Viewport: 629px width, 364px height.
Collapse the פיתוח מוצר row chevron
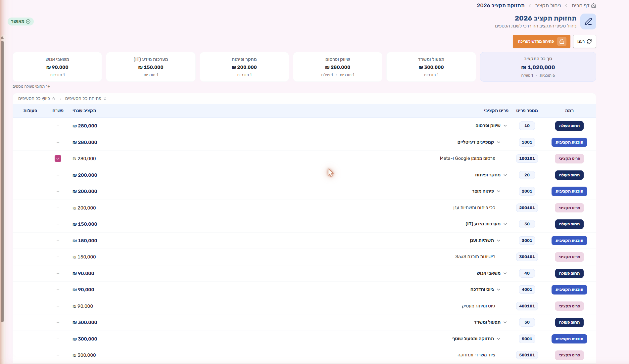click(x=499, y=191)
